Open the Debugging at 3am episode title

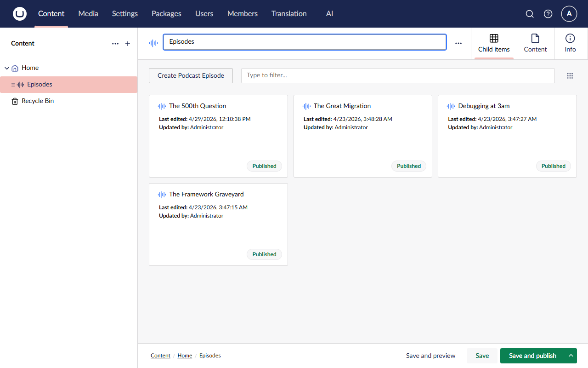(484, 106)
